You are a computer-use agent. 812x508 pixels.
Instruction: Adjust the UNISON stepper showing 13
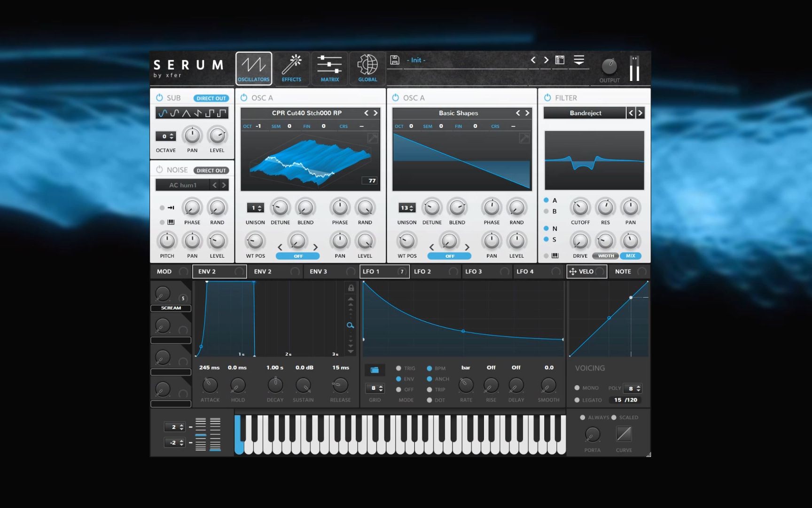(x=407, y=207)
